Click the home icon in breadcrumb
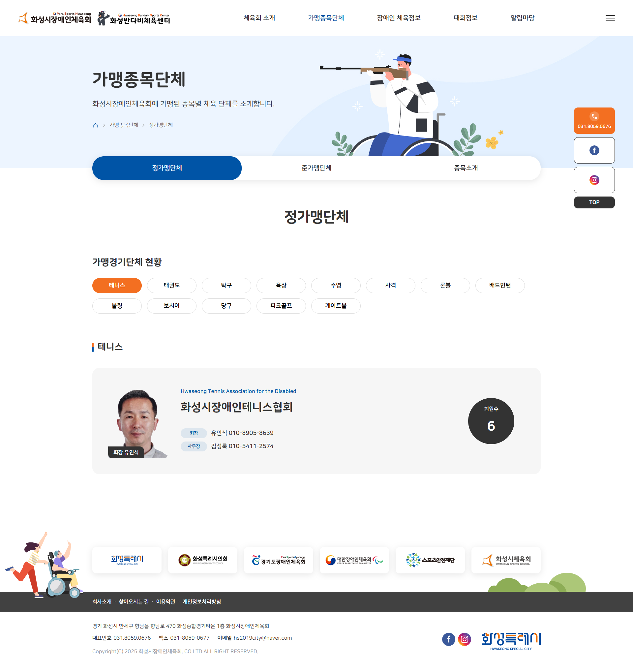 96,125
